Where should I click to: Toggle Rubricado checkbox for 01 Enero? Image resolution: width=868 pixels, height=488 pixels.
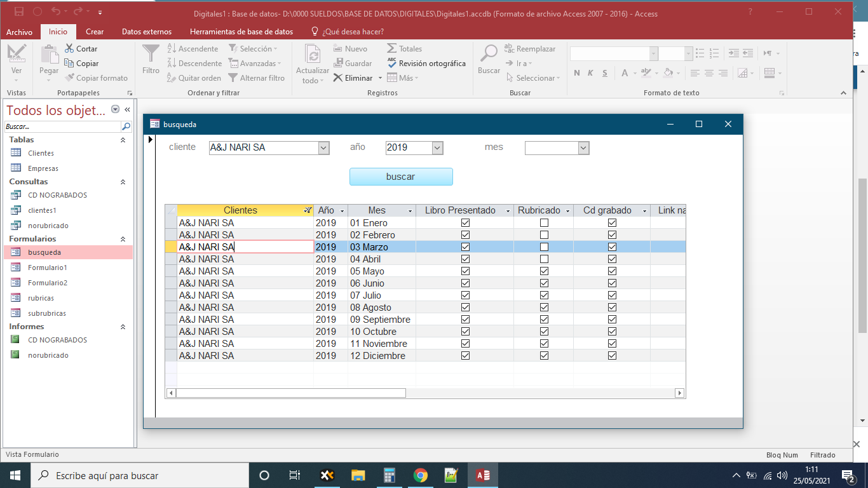coord(544,223)
